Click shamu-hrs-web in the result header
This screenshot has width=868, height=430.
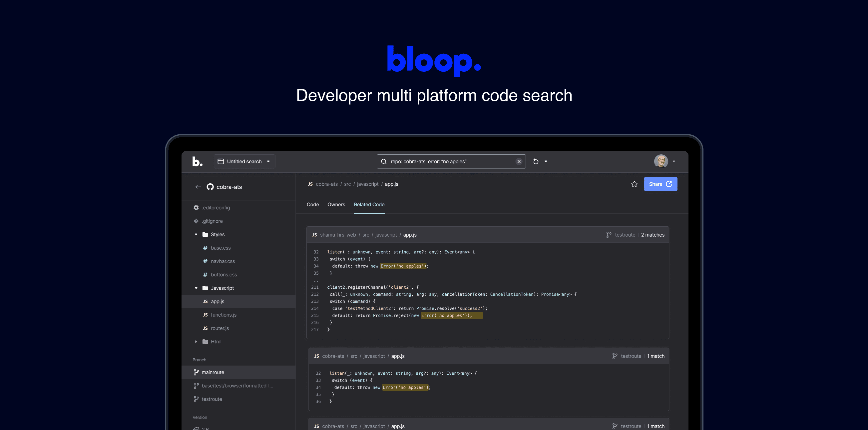point(338,235)
